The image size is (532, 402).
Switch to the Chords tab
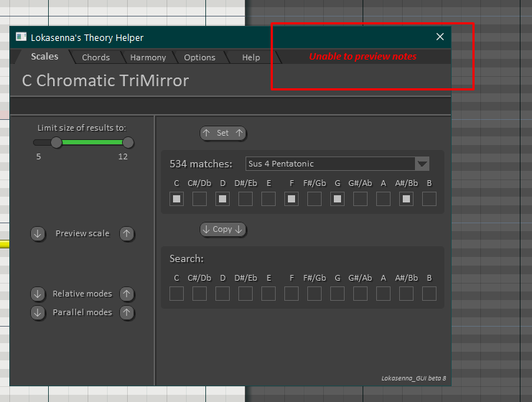tap(95, 57)
